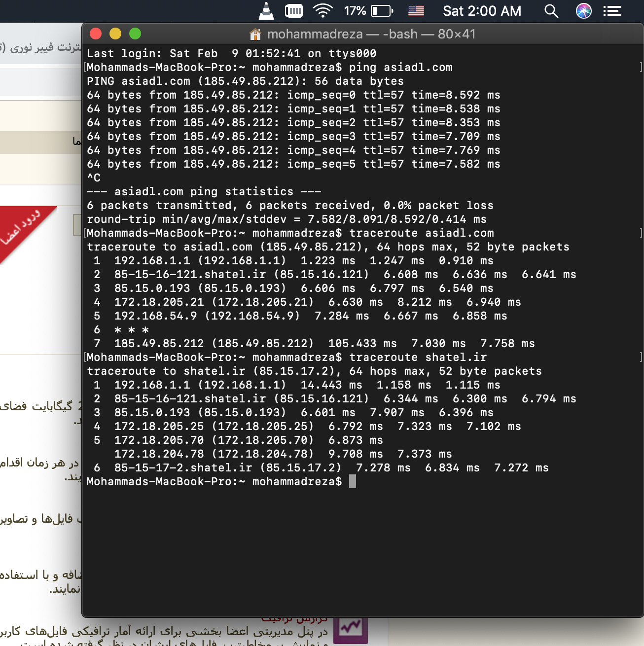Minimize Terminal using the yellow button

tap(115, 34)
